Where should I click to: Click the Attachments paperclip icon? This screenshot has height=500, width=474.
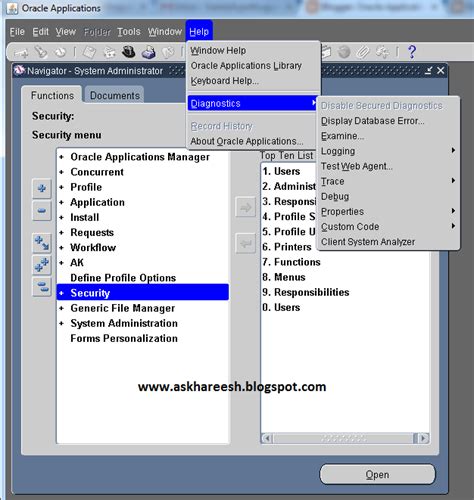pos(363,52)
